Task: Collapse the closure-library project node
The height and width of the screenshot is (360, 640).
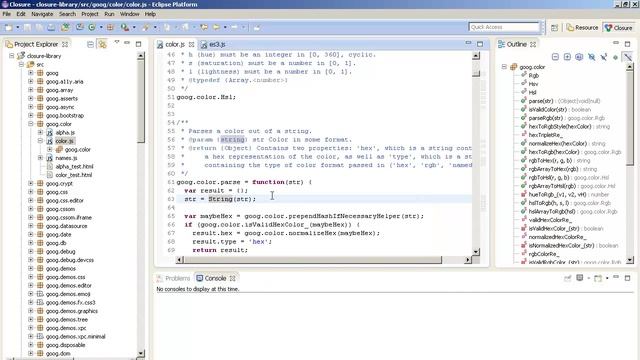Action: pos(12,56)
